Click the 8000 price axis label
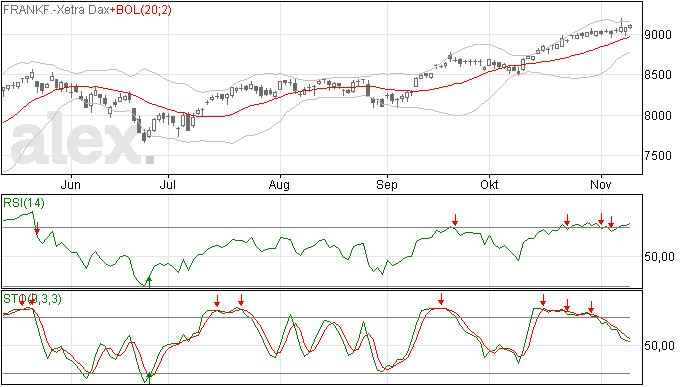Viewport: 690px width, 387px height. tap(658, 115)
